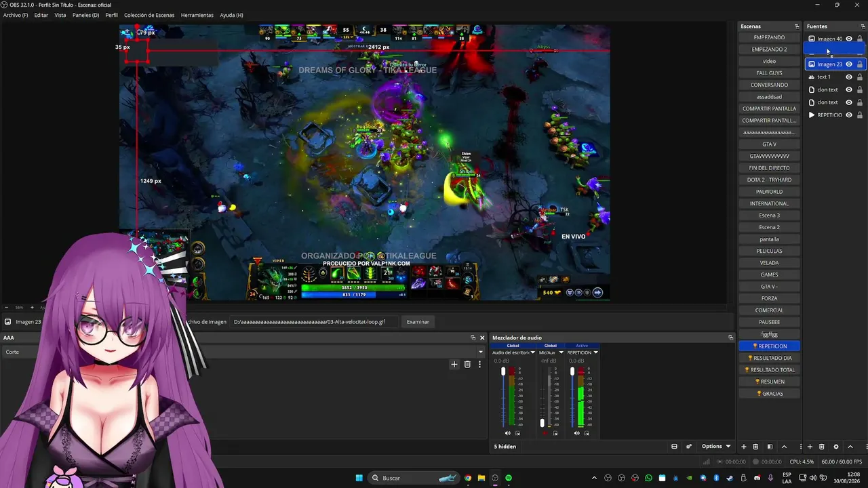Hide the Imagen 40 source
The image size is (868, 488).
pyautogui.click(x=849, y=39)
